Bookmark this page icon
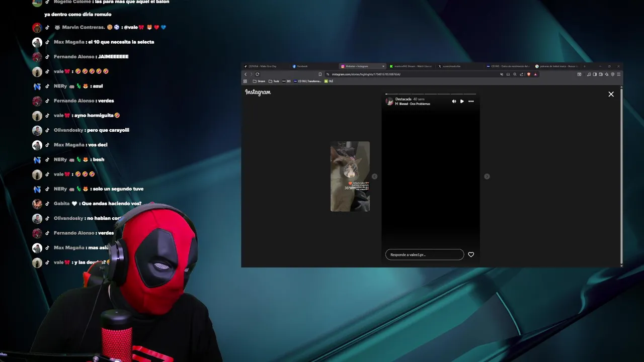Viewport: 644px width, 362px height. [x=320, y=74]
